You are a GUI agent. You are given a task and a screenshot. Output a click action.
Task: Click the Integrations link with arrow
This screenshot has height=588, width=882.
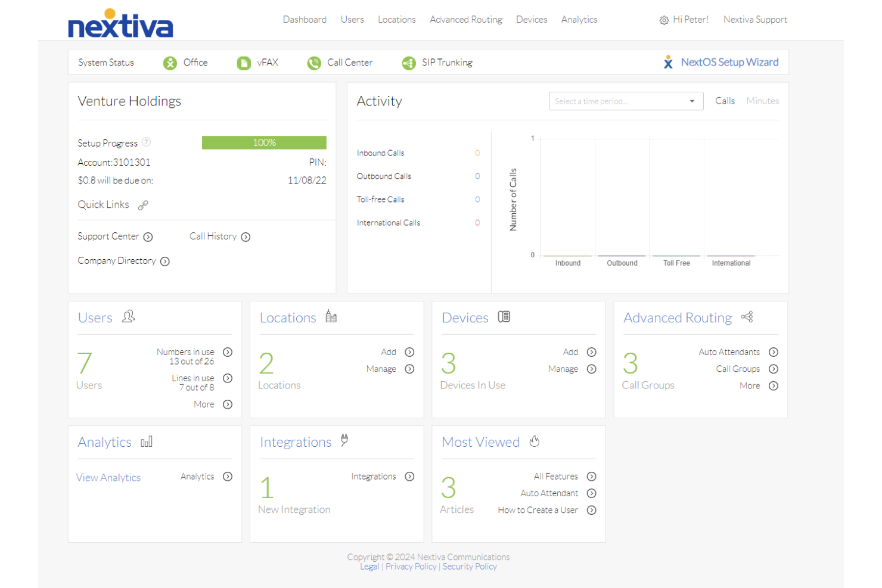coord(374,477)
